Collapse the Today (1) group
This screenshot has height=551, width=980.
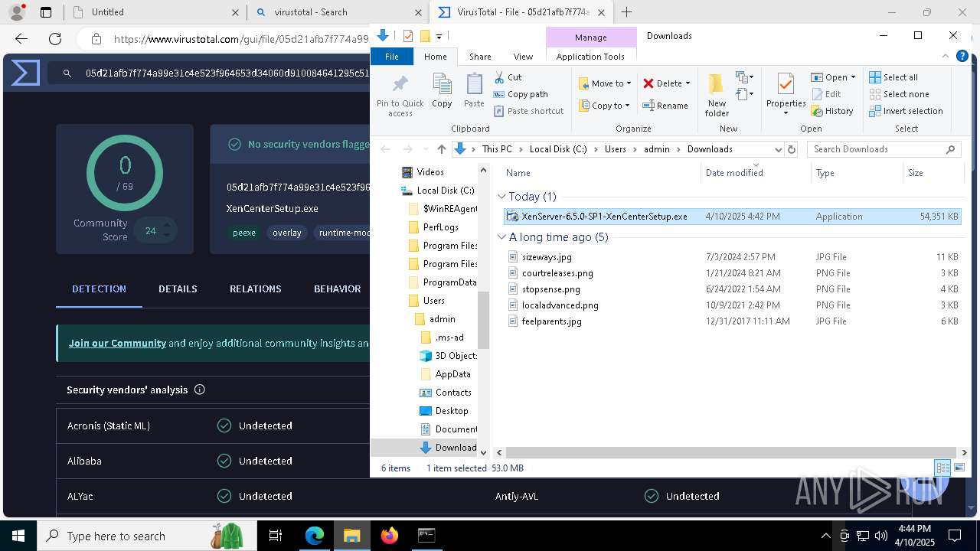click(501, 197)
